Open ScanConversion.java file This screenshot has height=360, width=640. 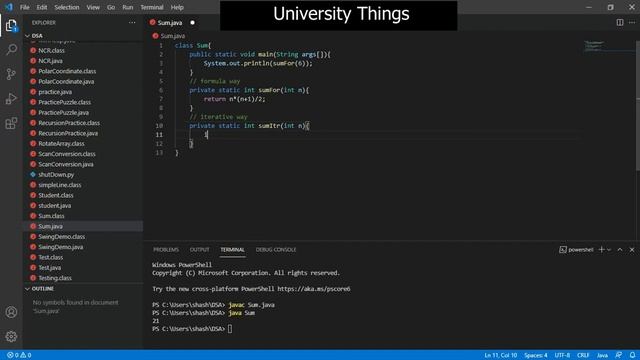click(66, 164)
